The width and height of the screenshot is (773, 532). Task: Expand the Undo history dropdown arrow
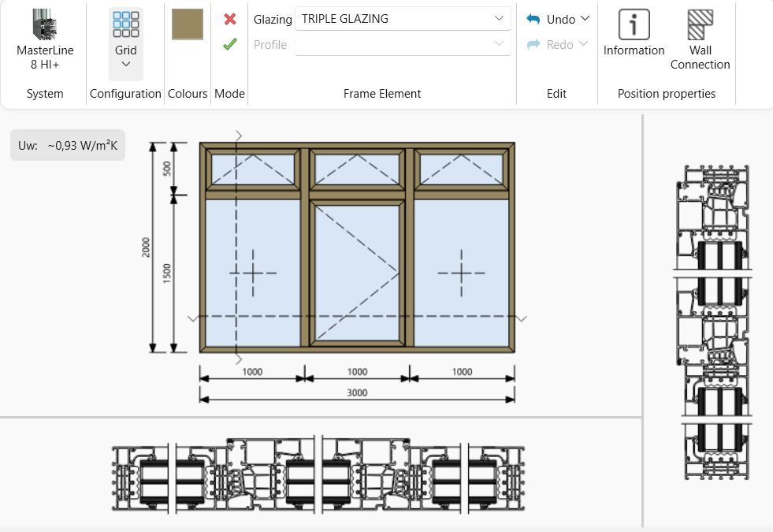[x=585, y=19]
